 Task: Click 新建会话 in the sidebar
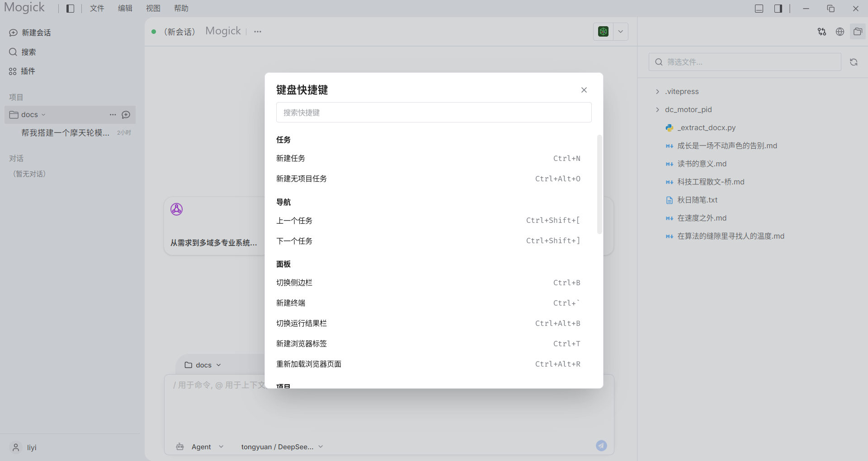30,33
